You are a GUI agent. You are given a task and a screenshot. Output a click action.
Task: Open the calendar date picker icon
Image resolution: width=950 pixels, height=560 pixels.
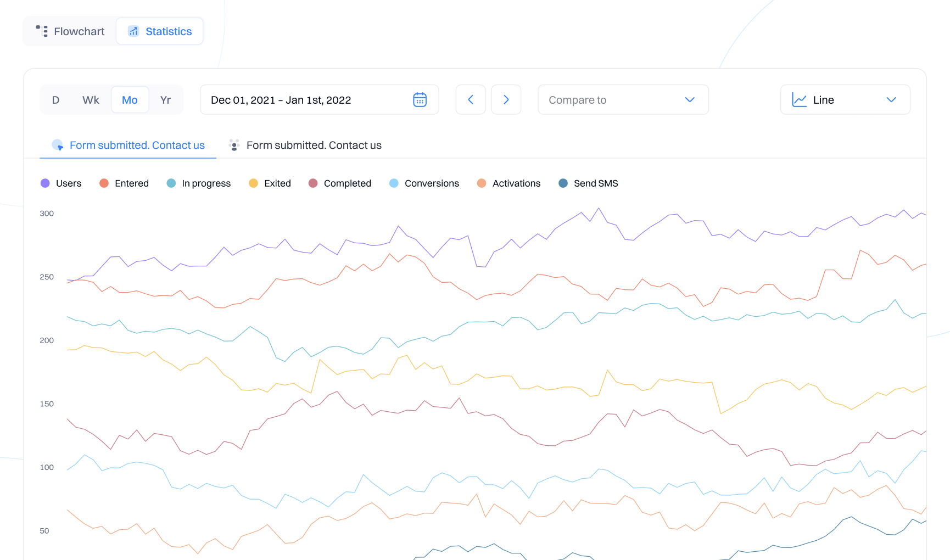[x=420, y=99]
